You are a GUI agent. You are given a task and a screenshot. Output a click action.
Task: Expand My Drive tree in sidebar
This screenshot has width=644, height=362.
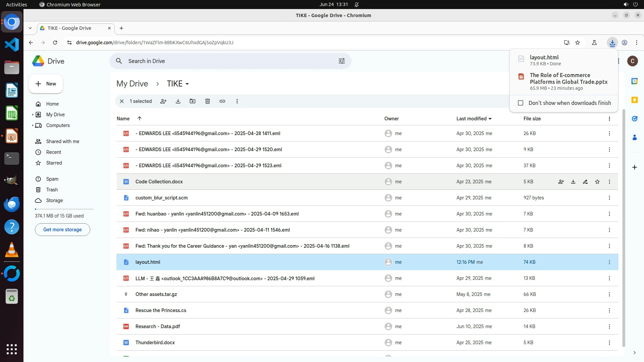pyautogui.click(x=33, y=115)
